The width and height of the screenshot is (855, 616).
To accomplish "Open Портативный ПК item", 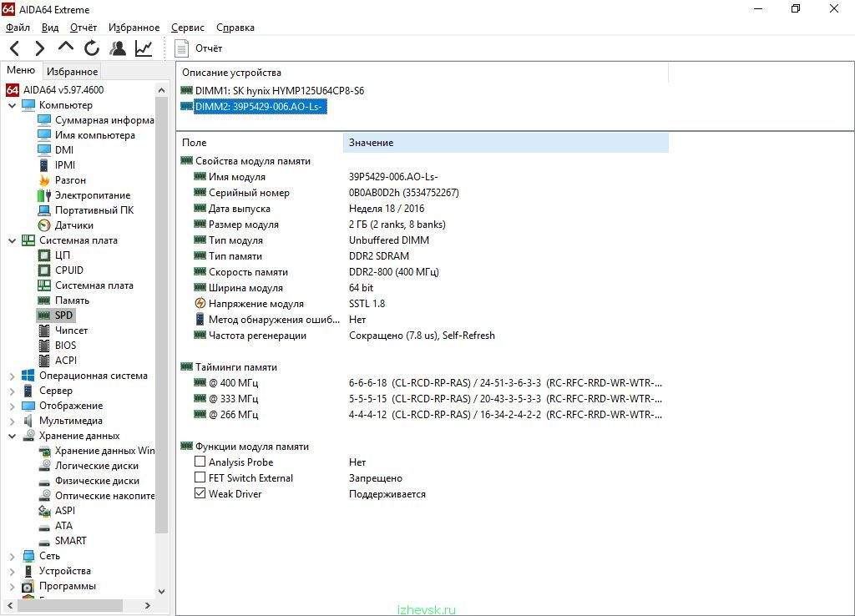I will pos(94,210).
